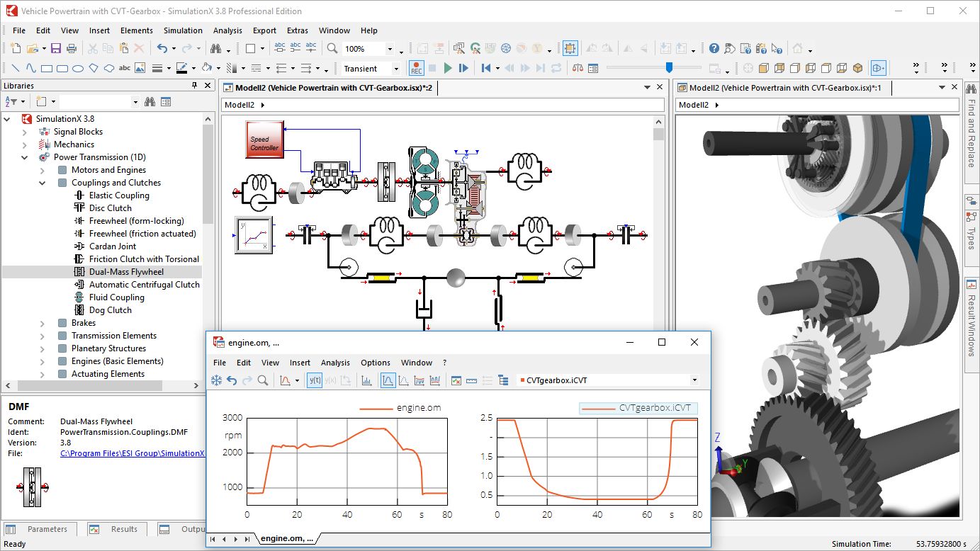This screenshot has height=551, width=980.
Task: Select the insert image tool
Action: click(x=140, y=68)
